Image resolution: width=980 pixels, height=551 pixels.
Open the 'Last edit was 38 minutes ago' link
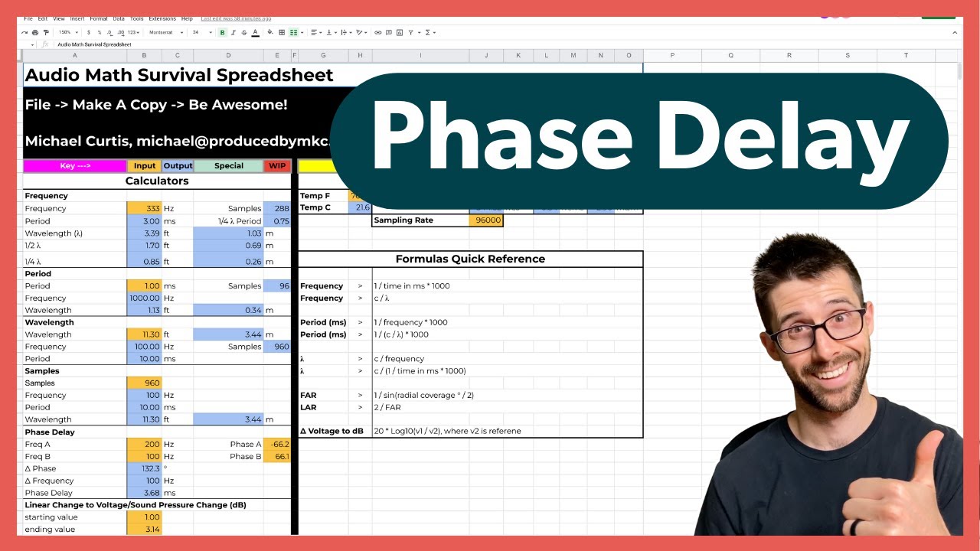click(236, 18)
